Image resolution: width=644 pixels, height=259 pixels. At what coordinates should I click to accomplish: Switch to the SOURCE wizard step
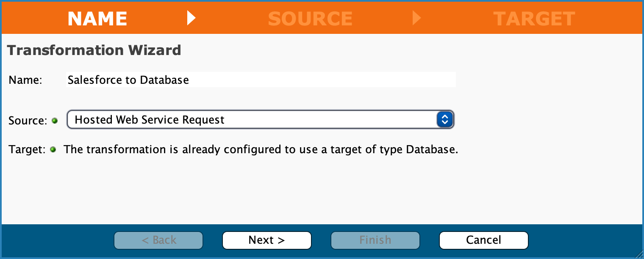click(311, 18)
